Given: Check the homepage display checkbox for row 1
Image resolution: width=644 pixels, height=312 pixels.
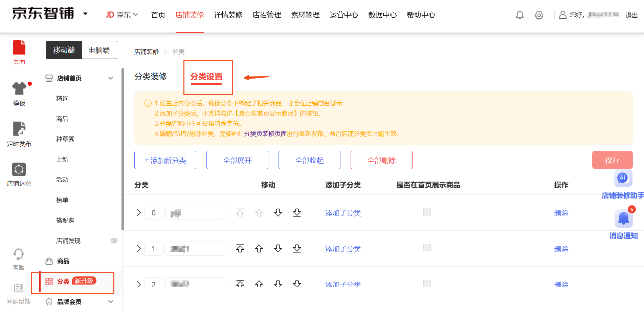Looking at the screenshot, I should tap(427, 248).
